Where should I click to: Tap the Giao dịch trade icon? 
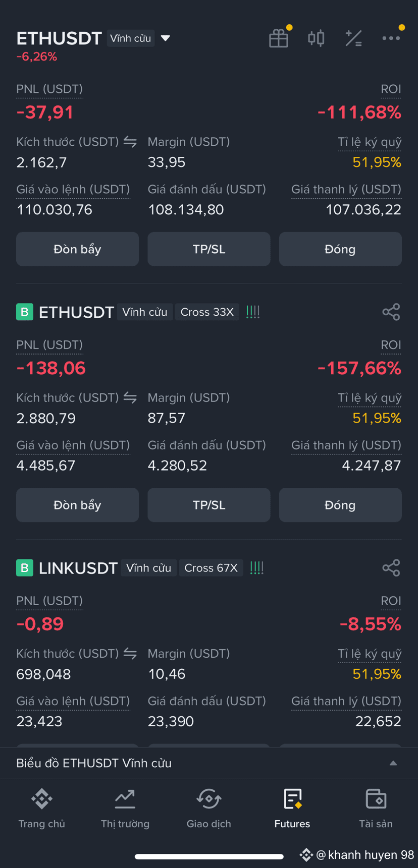pos(208,798)
